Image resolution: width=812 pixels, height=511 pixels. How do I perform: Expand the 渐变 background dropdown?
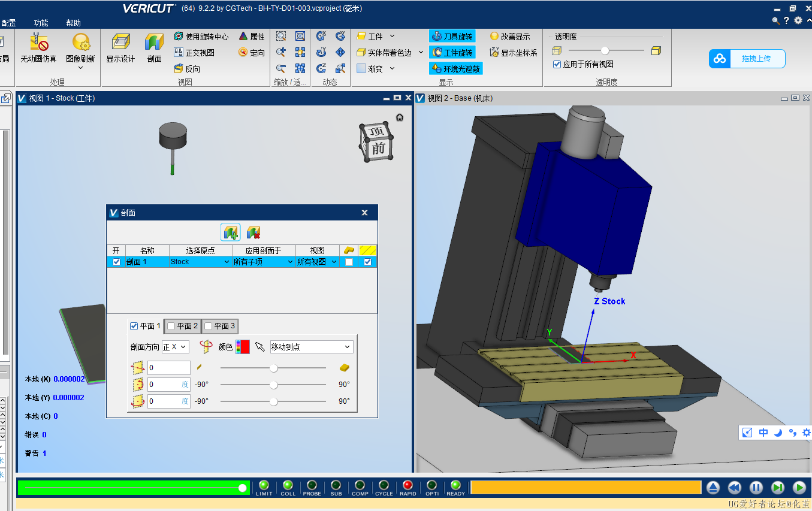pyautogui.click(x=393, y=69)
